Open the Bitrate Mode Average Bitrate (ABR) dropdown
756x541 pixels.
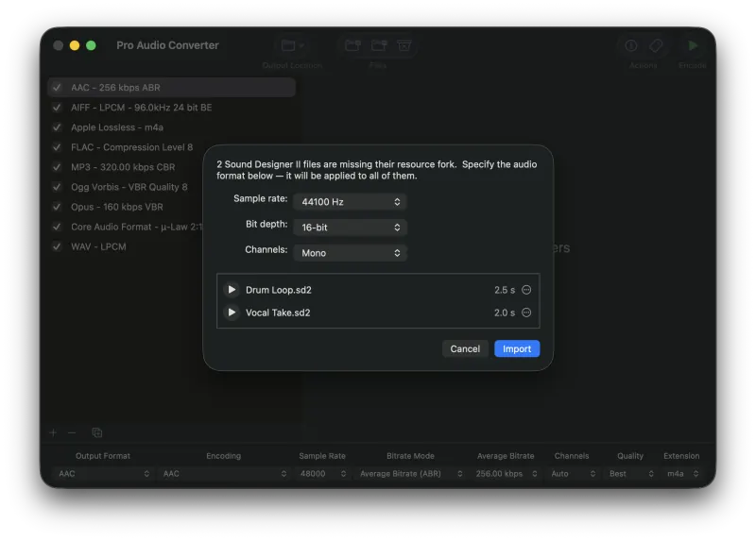point(410,474)
